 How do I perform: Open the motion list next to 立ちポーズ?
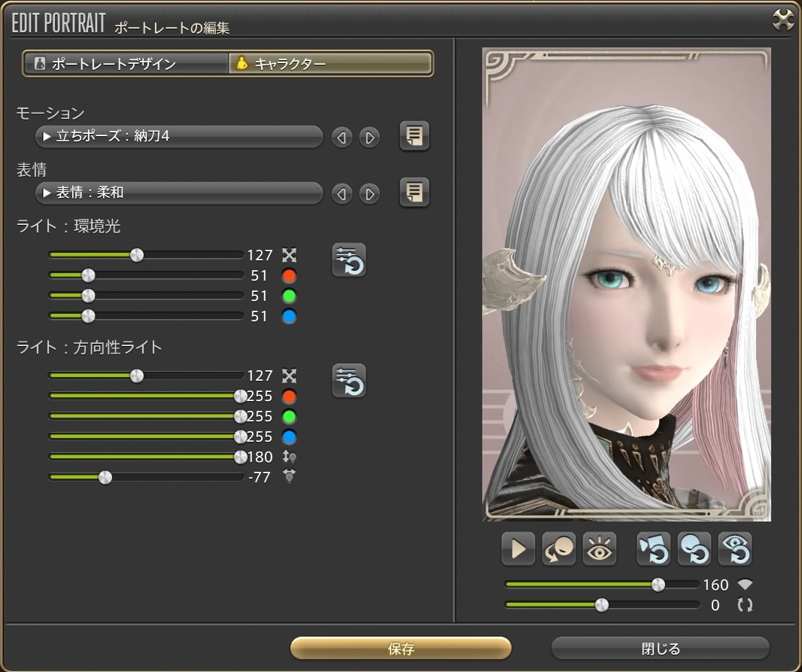[414, 136]
